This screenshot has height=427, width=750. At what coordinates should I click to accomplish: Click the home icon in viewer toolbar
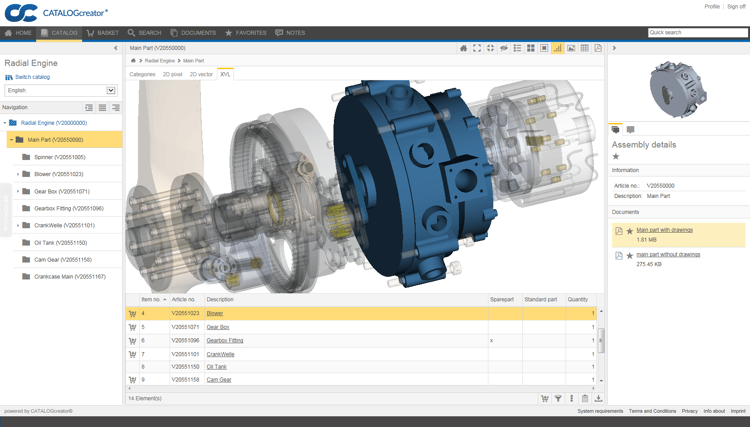[463, 48]
